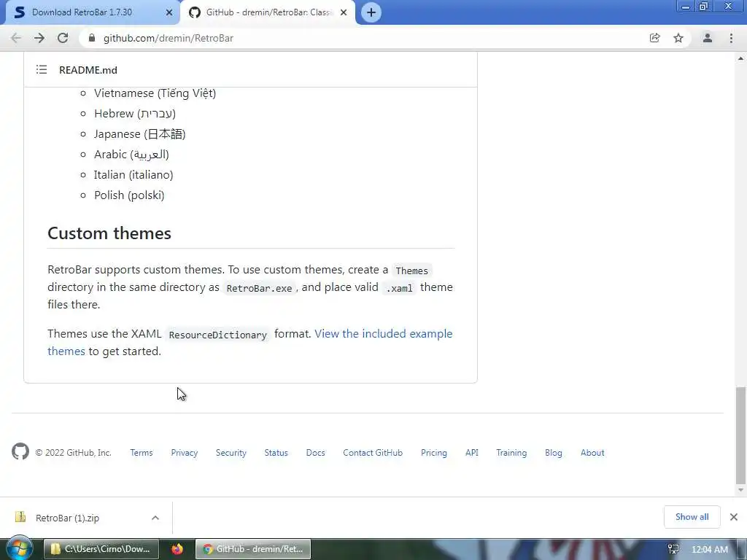Screen dimensions: 747x560
Task: Open the Chrome profile menu
Action: click(708, 38)
